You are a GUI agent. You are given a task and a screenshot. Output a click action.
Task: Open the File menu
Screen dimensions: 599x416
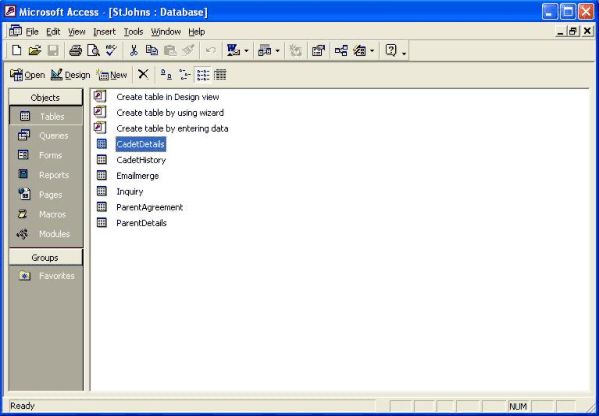click(x=32, y=32)
